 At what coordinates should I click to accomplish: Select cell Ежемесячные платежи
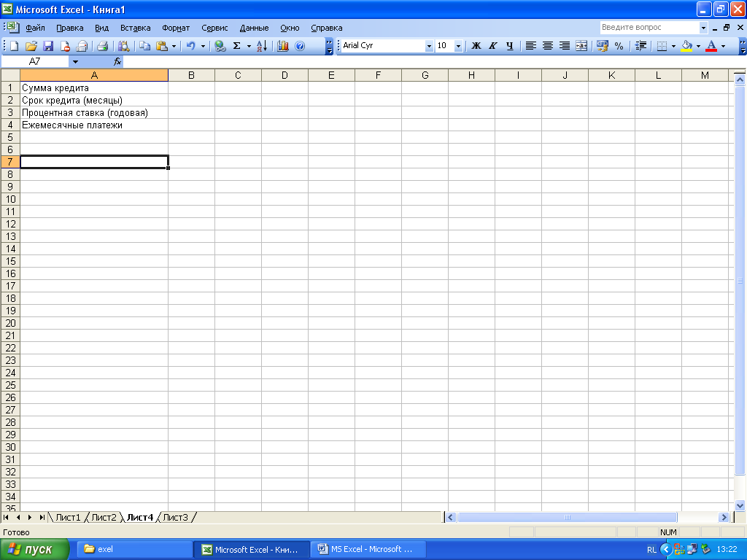point(94,125)
